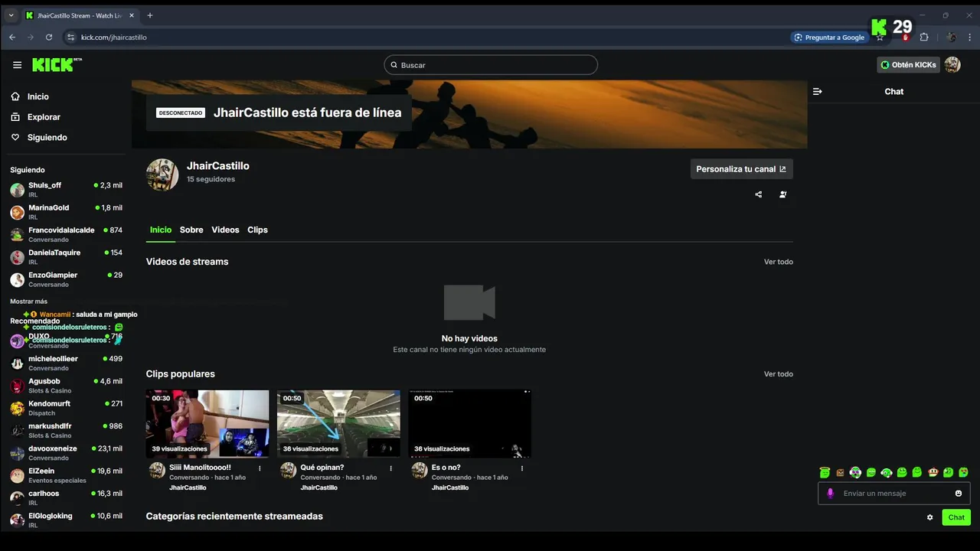980x551 pixels.
Task: Open DanielaTaquire channel in sidebar
Action: coord(66,257)
